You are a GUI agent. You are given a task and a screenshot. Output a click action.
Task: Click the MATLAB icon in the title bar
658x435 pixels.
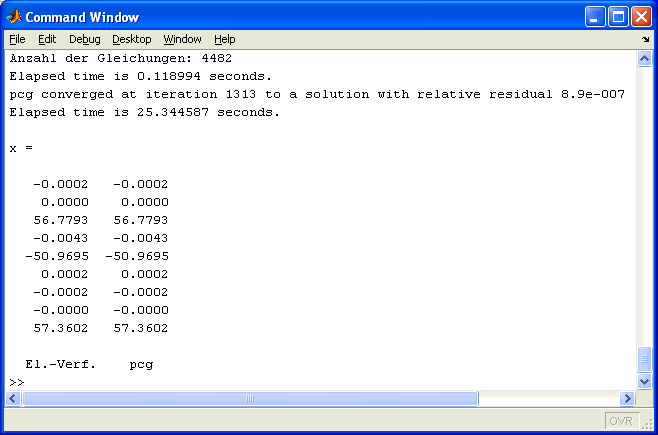(14, 17)
